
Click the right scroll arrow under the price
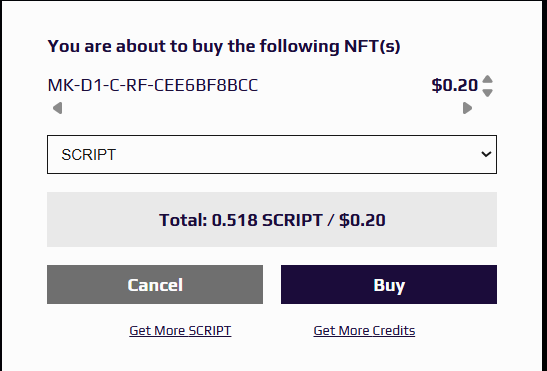tap(467, 108)
